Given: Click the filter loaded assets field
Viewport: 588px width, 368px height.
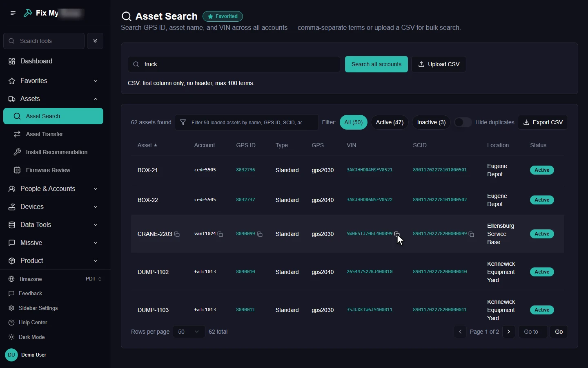Looking at the screenshot, I should tap(247, 122).
